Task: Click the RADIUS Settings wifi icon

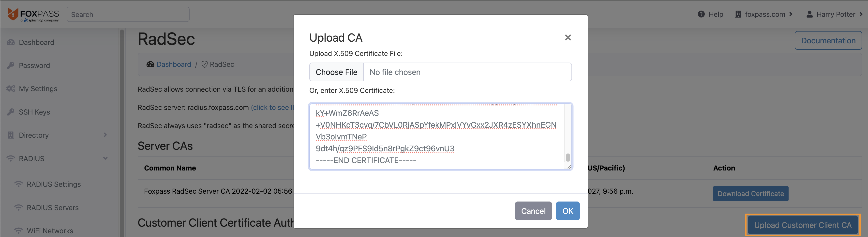Action: click(x=18, y=184)
